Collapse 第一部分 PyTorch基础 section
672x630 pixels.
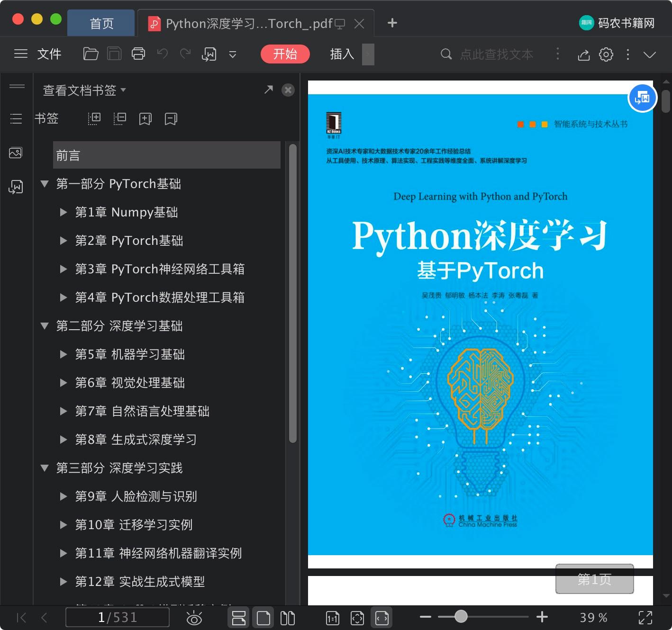pyautogui.click(x=45, y=184)
